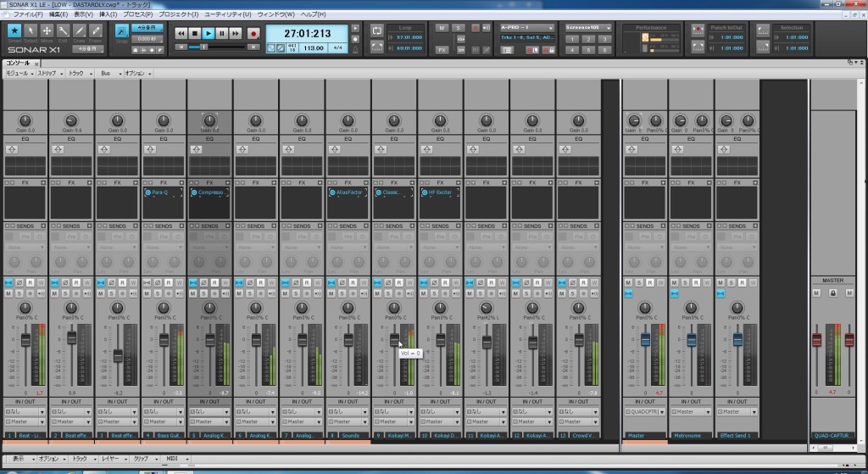Click the global Solo S button in toolbar

click(x=458, y=28)
